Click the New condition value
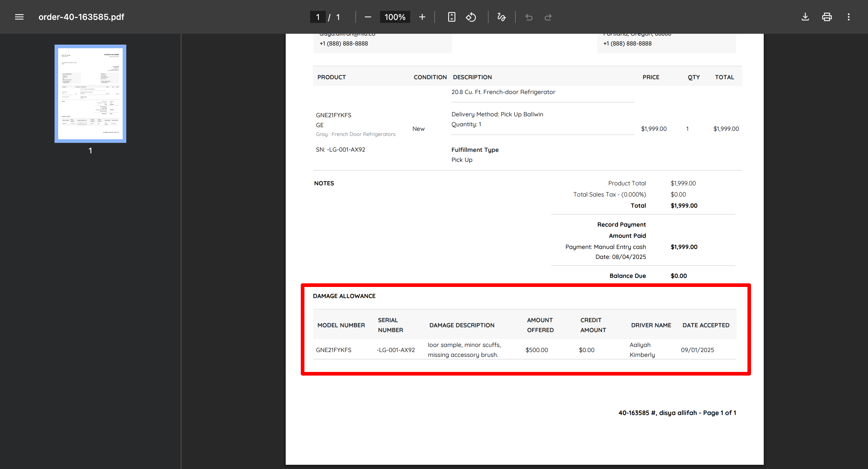The width and height of the screenshot is (868, 469). coord(418,129)
